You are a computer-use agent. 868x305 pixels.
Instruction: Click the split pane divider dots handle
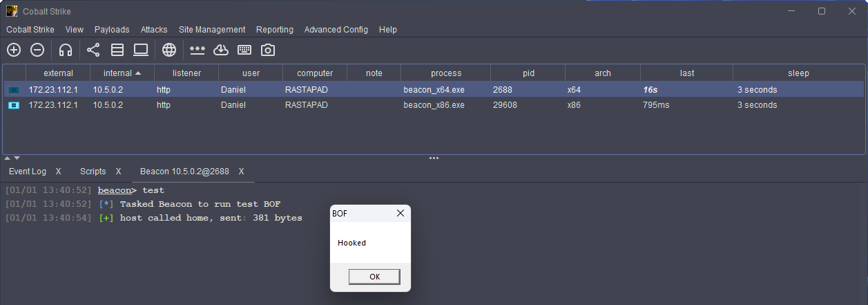coord(434,158)
